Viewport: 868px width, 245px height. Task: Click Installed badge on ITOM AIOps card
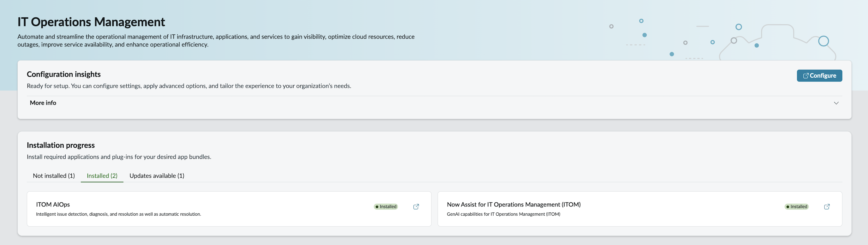[386, 206]
